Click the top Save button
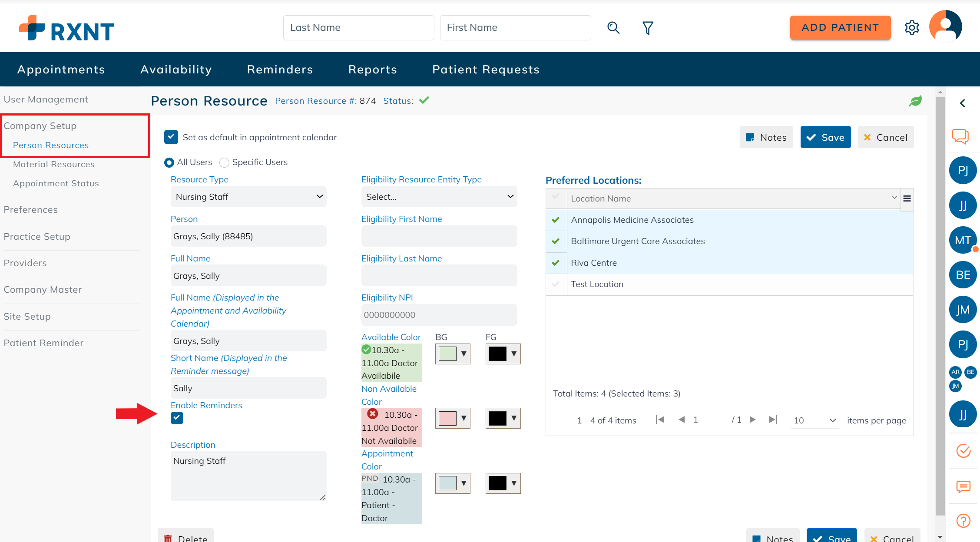This screenshot has width=980, height=542. [x=825, y=137]
